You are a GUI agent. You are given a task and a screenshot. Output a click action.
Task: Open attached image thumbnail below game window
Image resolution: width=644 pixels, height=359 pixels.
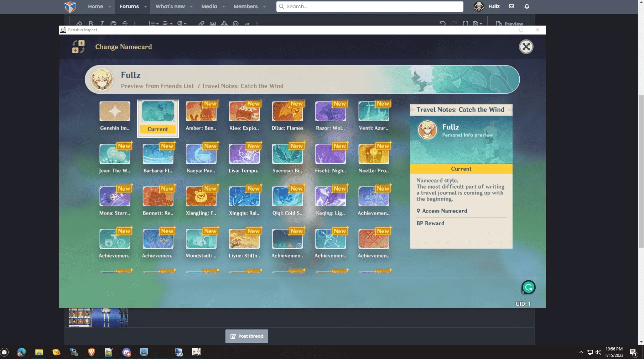98,317
